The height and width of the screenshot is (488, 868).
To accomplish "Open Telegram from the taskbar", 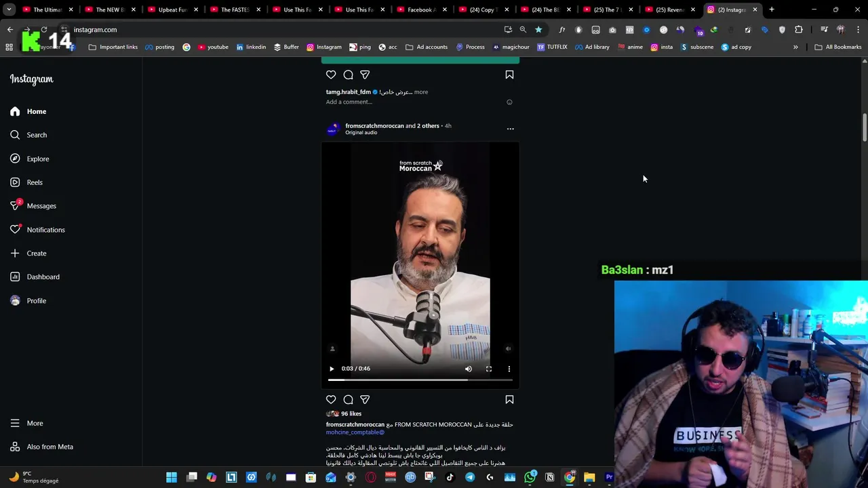I will click(x=470, y=477).
